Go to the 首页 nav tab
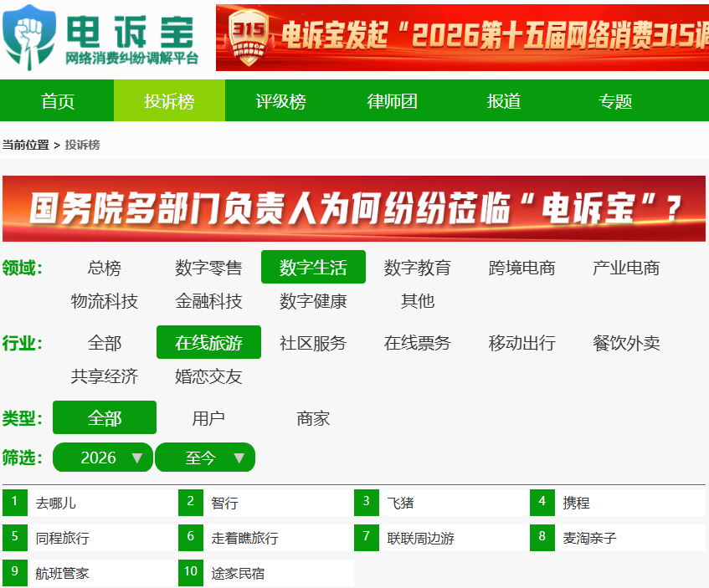 pos(57,100)
